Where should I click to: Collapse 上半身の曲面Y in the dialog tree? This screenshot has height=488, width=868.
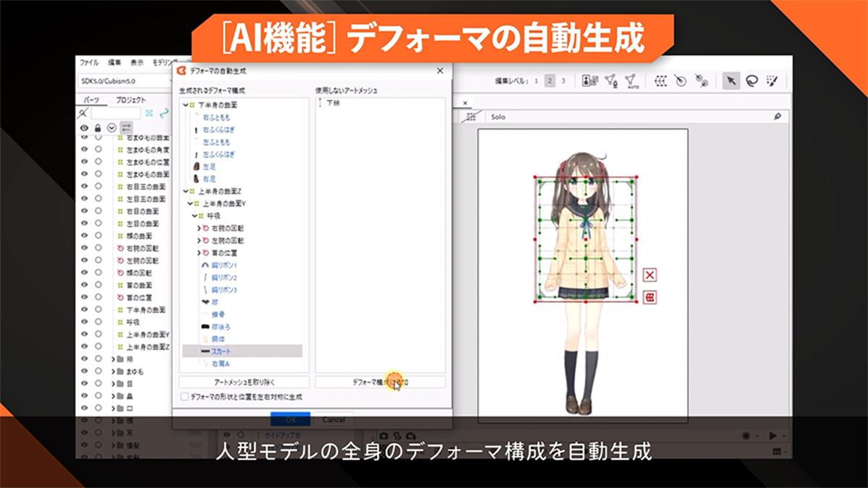click(190, 204)
